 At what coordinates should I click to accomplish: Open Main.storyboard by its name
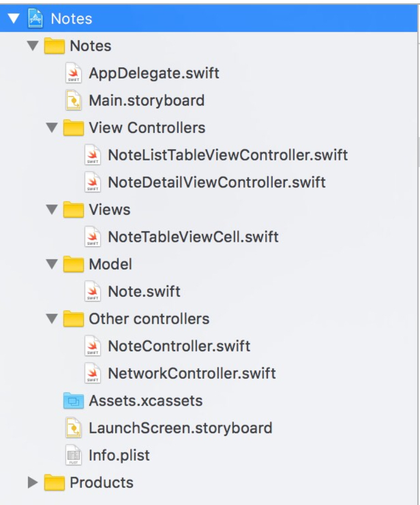(x=147, y=101)
